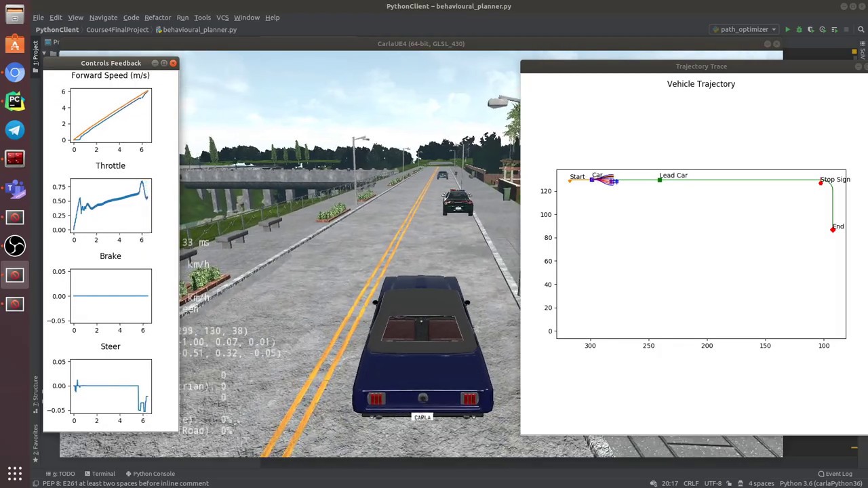This screenshot has height=488, width=868.
Task: Collapse the project tree root folder arrow
Action: (45, 53)
